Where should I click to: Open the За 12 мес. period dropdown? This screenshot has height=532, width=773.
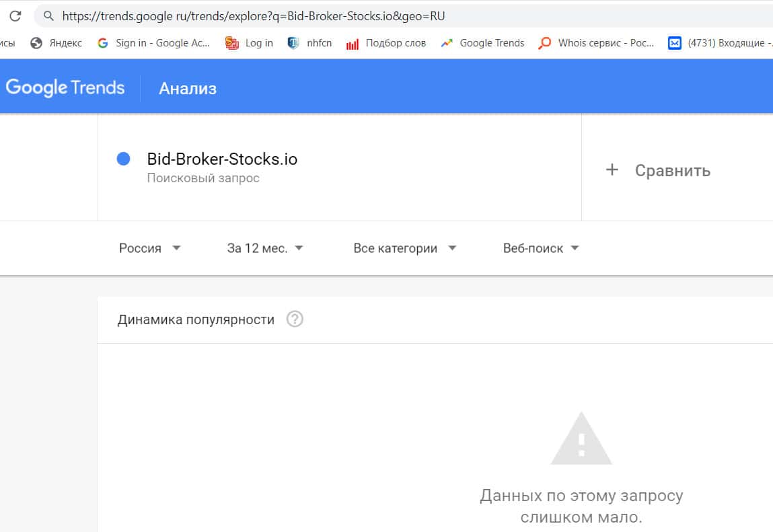(265, 248)
